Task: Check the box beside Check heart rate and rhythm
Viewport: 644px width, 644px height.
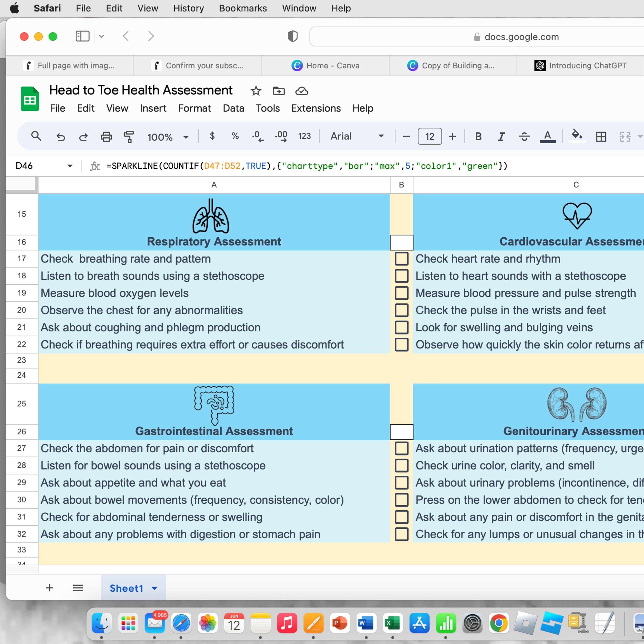Action: (x=401, y=259)
